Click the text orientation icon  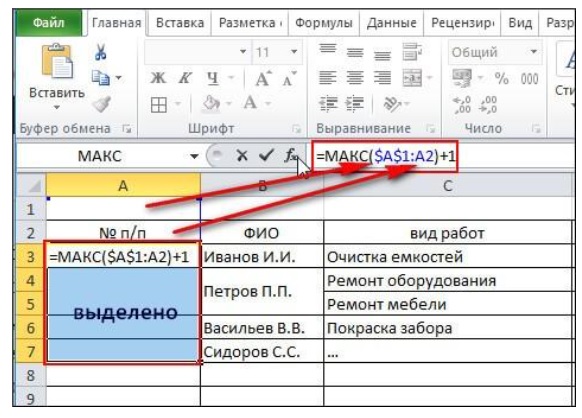(x=392, y=104)
